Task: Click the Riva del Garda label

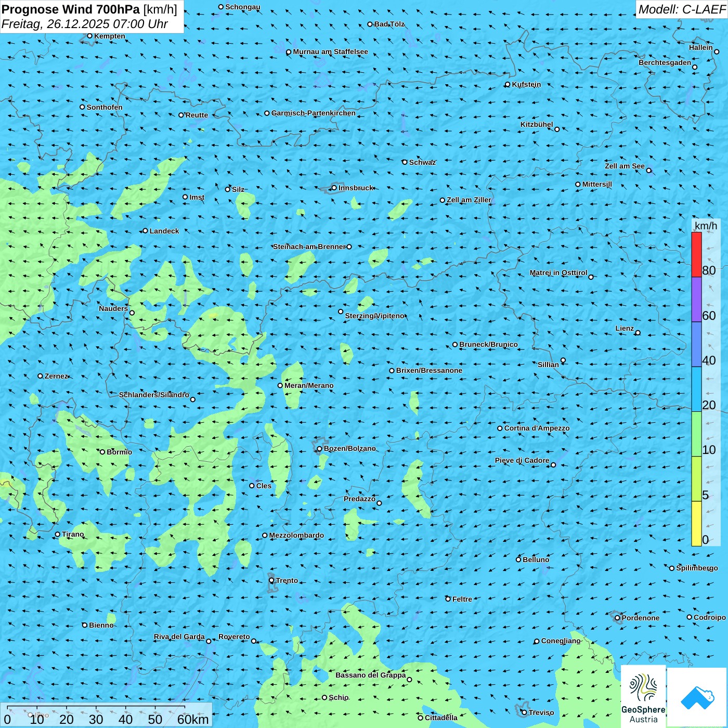Action: coord(179,636)
